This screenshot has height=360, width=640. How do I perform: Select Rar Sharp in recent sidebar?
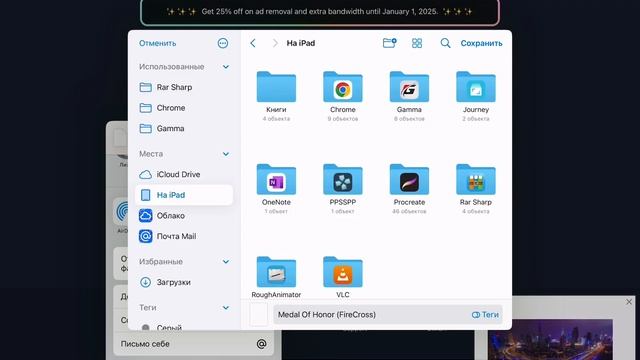pyautogui.click(x=184, y=87)
